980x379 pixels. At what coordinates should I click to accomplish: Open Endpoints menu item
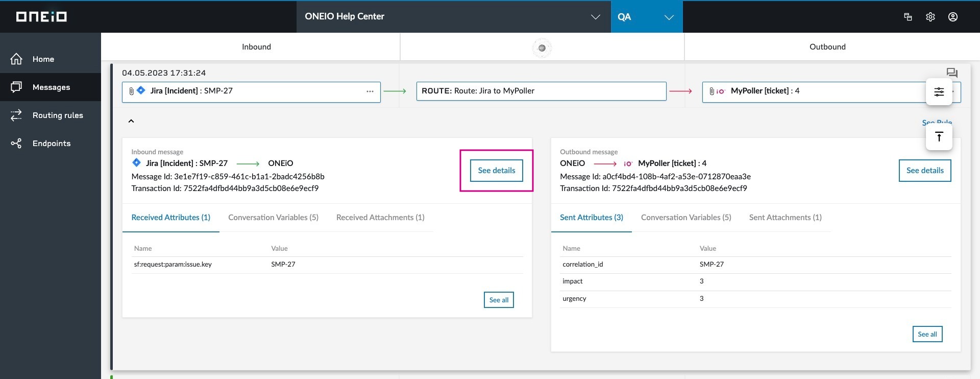tap(52, 144)
